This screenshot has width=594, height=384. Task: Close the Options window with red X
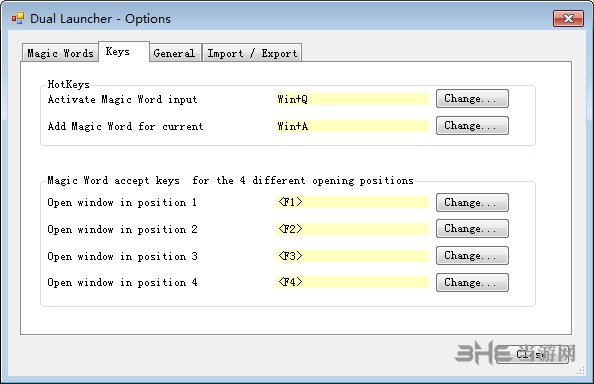click(x=568, y=19)
